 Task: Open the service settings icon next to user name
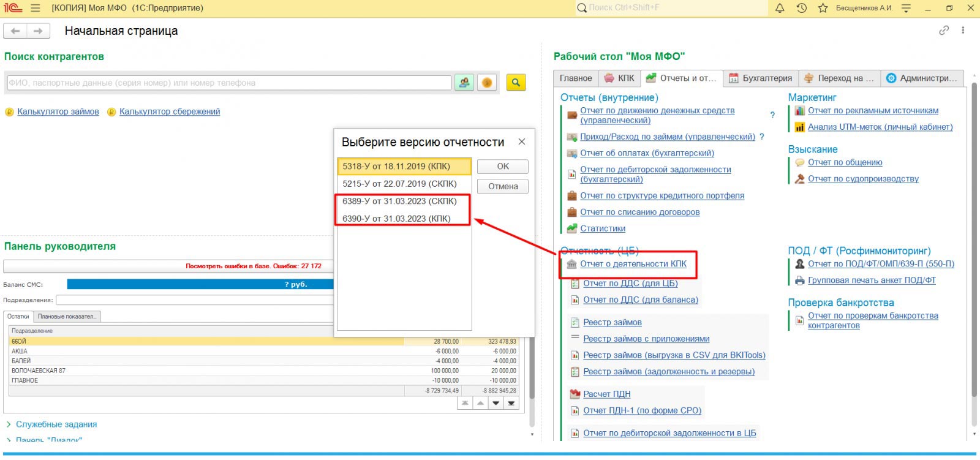pos(907,8)
